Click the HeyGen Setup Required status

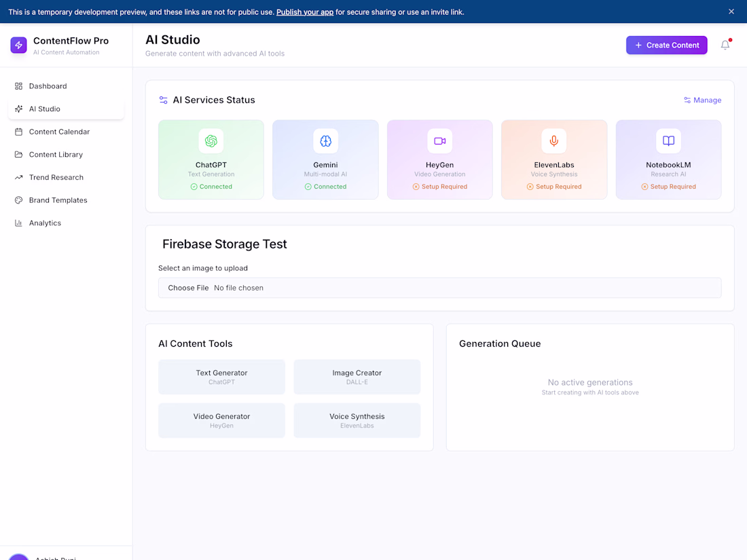point(440,187)
